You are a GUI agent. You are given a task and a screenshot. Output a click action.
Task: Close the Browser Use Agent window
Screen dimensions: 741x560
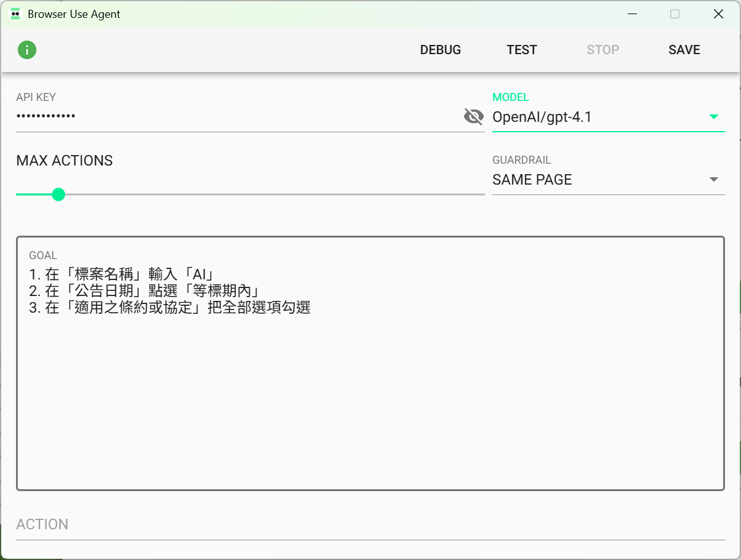point(718,14)
